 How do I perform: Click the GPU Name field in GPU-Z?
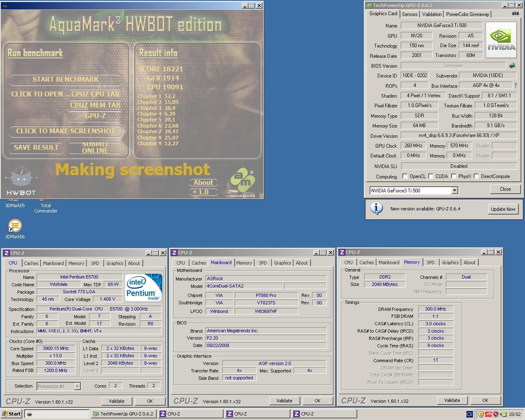(442, 25)
